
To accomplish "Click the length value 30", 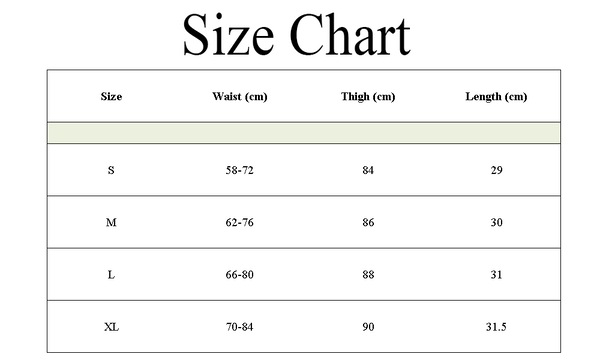I will [496, 222].
